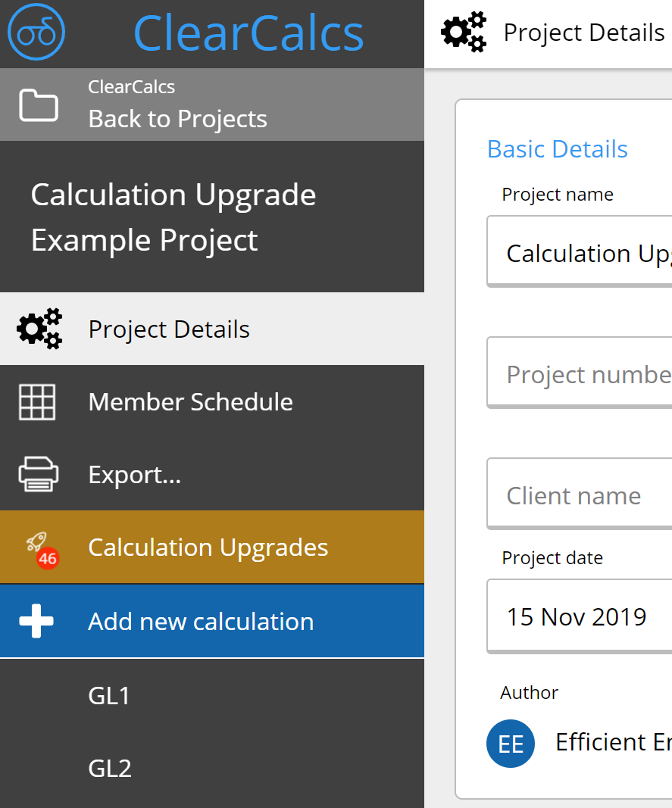Click the plus icon for new calculation
The image size is (672, 808).
tap(36, 621)
